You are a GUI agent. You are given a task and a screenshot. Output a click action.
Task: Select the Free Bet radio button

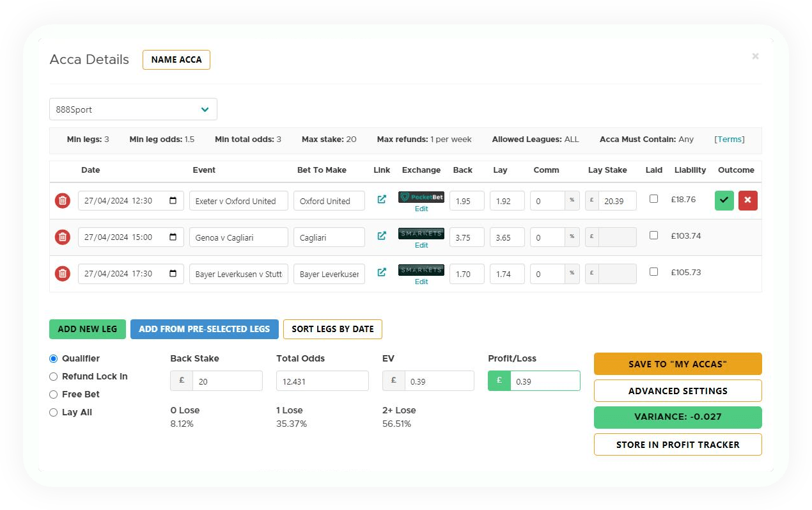click(53, 394)
